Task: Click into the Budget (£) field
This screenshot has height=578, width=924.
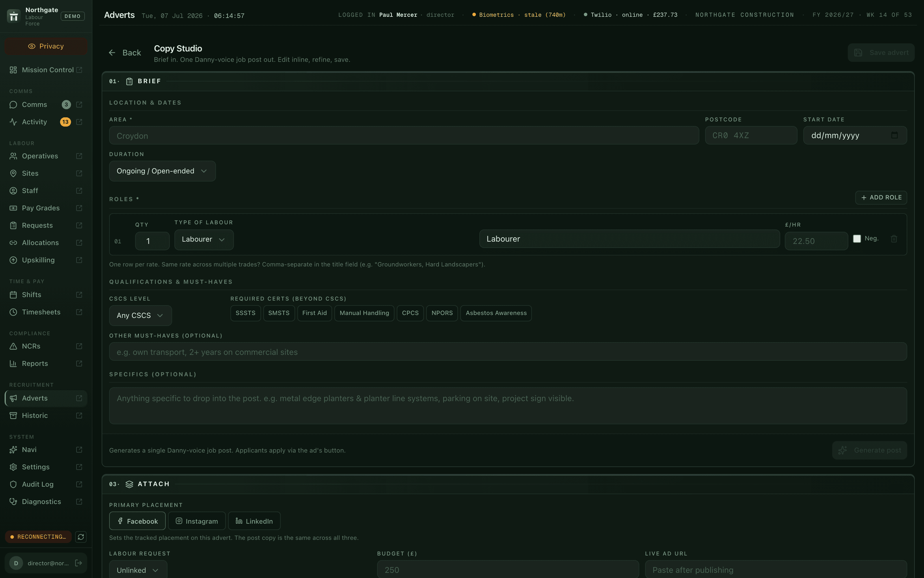Action: (508, 570)
